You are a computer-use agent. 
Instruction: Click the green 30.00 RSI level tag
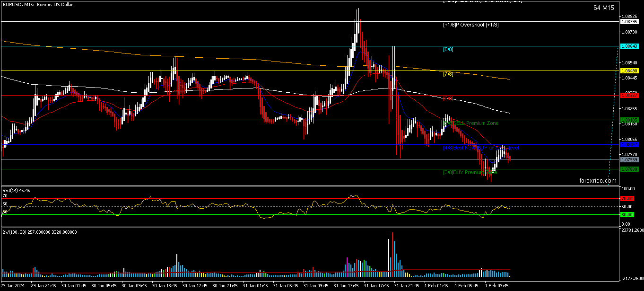point(627,214)
